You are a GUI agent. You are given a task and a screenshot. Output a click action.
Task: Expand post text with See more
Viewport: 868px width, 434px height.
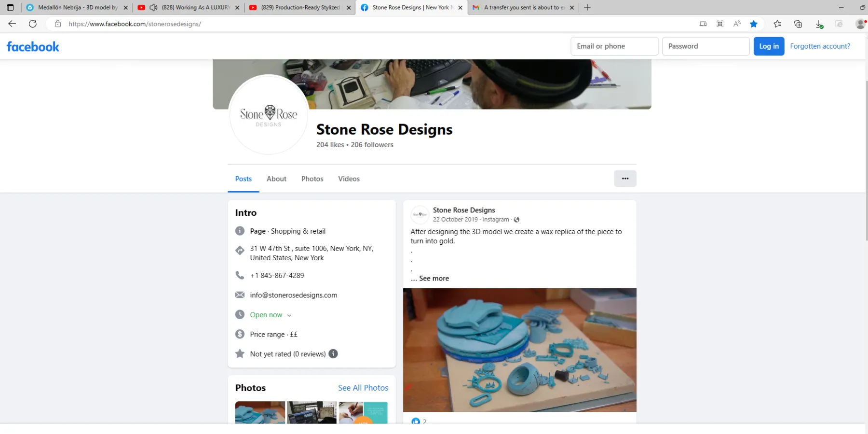(x=434, y=279)
